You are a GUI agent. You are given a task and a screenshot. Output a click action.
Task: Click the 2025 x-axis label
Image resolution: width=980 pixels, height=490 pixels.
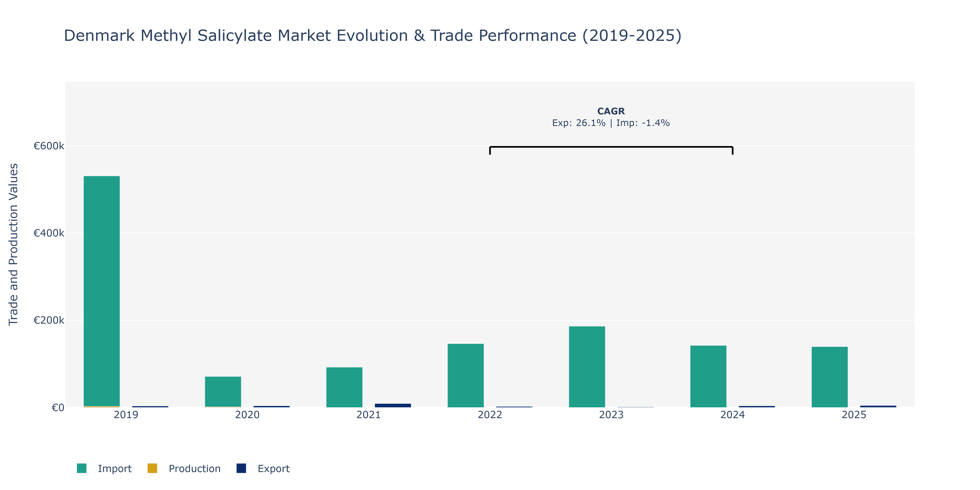(854, 415)
